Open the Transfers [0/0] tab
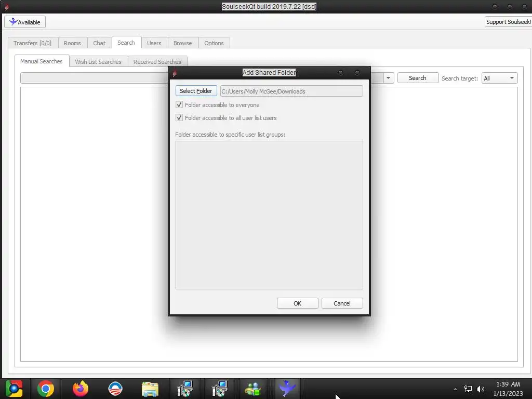Screen dimensions: 532x399 [33, 43]
